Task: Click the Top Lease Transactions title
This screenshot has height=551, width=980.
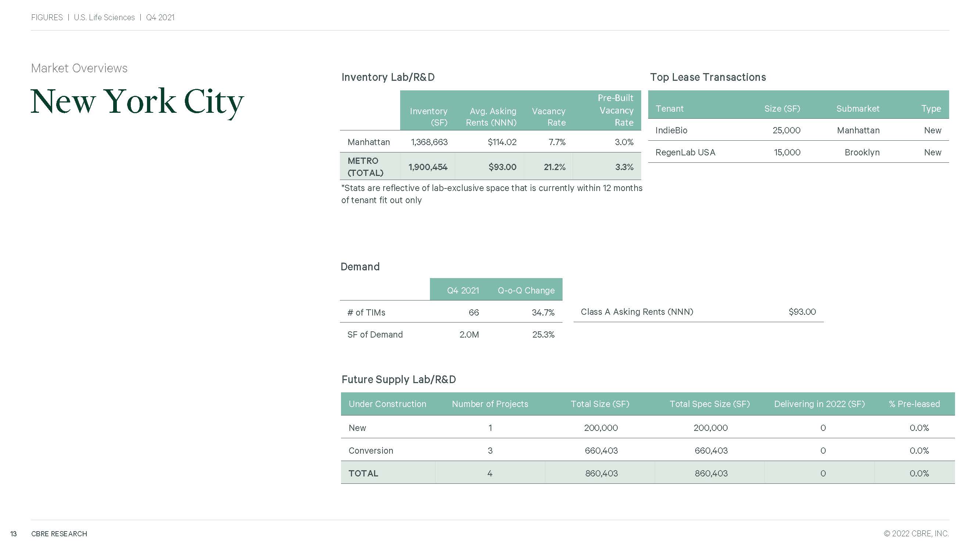Action: [708, 77]
